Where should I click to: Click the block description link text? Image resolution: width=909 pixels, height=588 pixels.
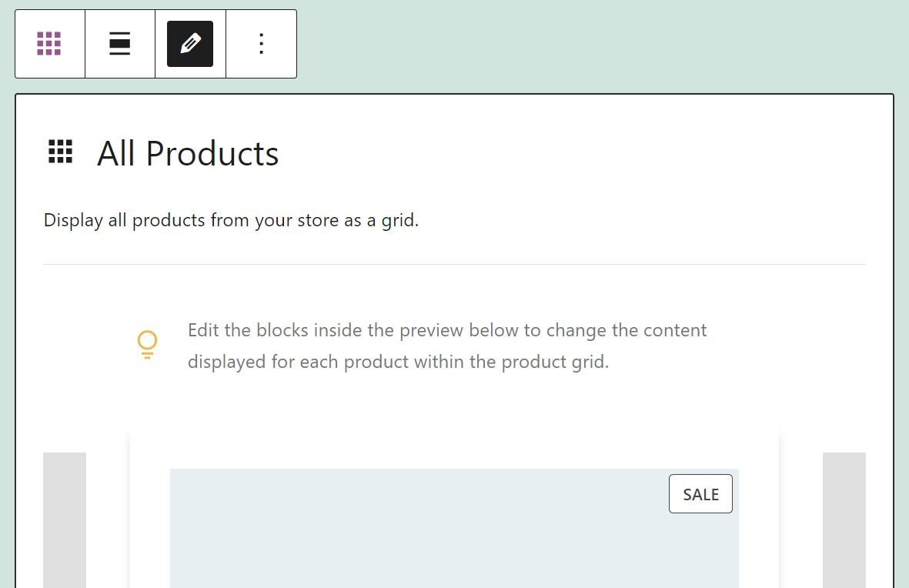click(230, 220)
